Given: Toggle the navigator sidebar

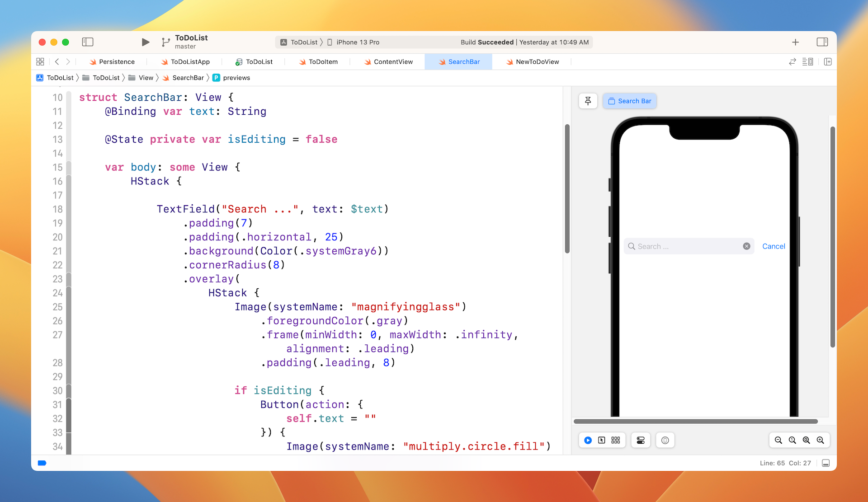Looking at the screenshot, I should [87, 42].
